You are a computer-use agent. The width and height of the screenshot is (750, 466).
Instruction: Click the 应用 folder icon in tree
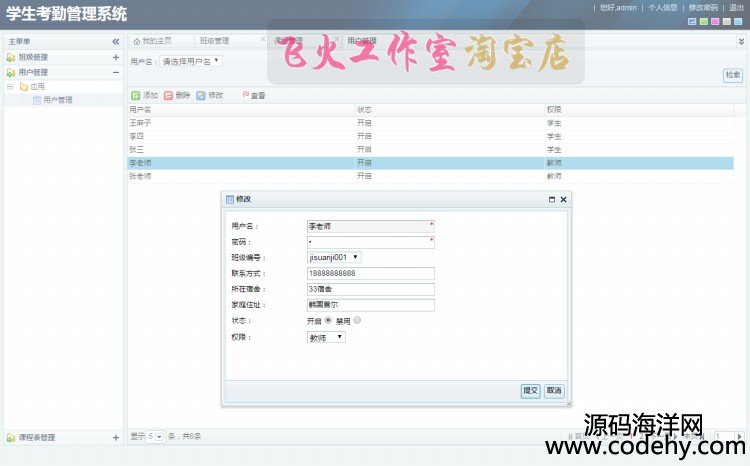[x=24, y=87]
